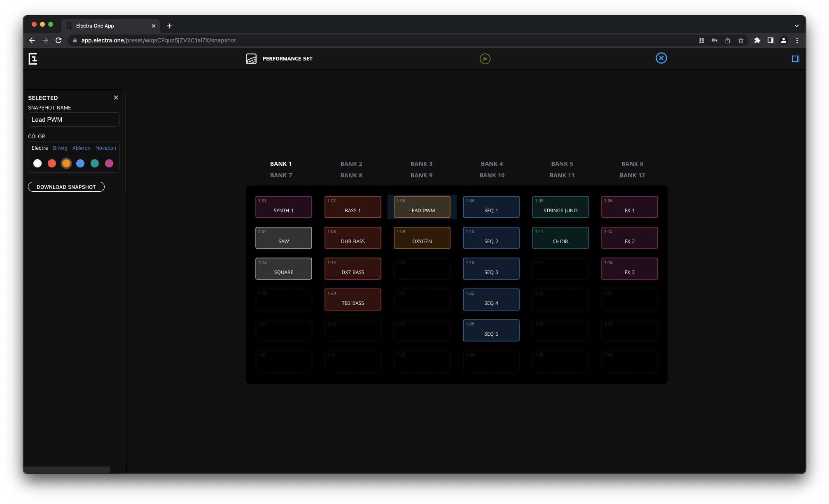Switch to Ableton color palette
829x504 pixels.
(x=81, y=148)
